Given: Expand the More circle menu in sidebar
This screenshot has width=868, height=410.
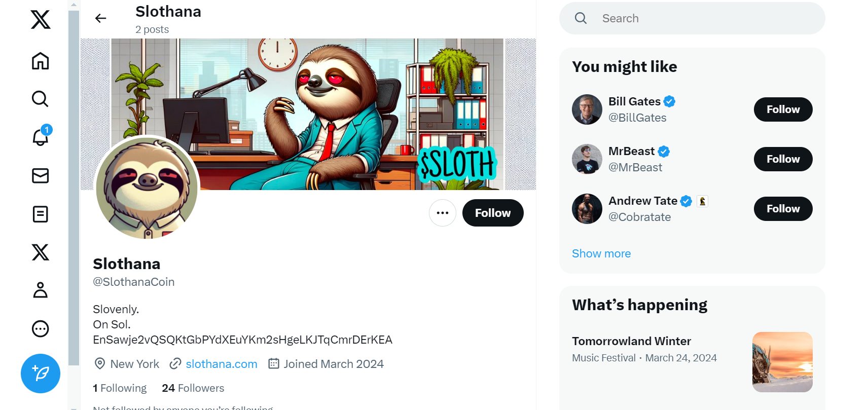Looking at the screenshot, I should pyautogui.click(x=41, y=329).
